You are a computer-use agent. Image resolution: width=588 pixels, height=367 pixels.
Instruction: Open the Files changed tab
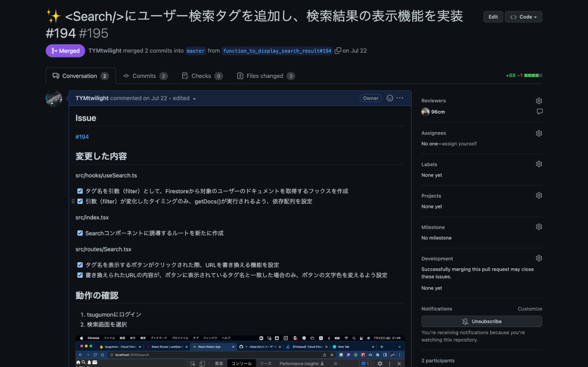265,76
